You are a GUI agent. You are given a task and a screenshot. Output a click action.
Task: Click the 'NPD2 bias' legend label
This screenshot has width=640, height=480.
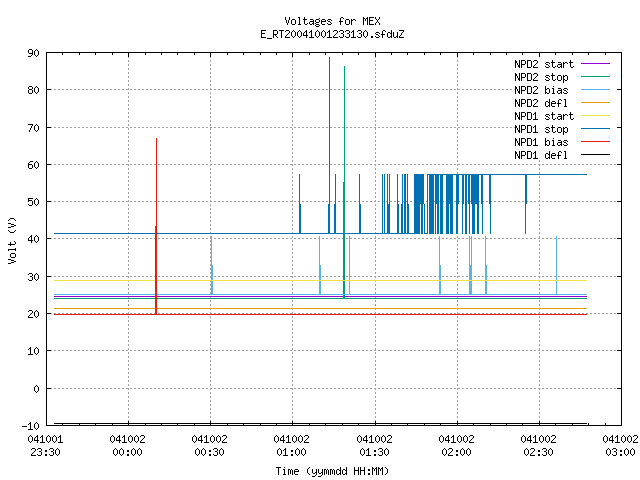pyautogui.click(x=541, y=90)
